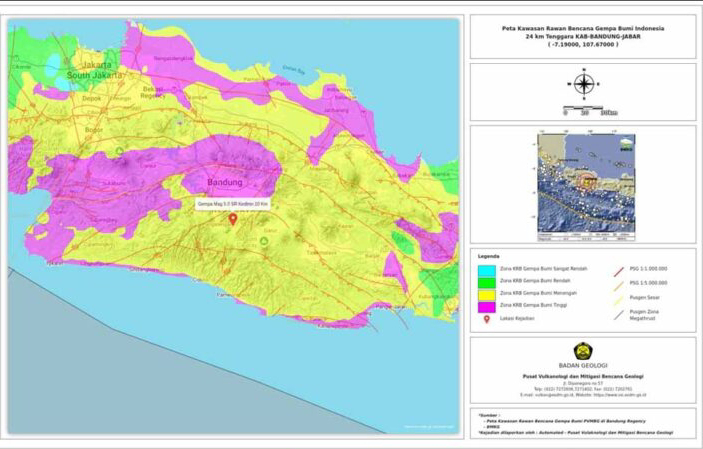Click the Bandung city label
This screenshot has width=703, height=449.
(x=225, y=182)
